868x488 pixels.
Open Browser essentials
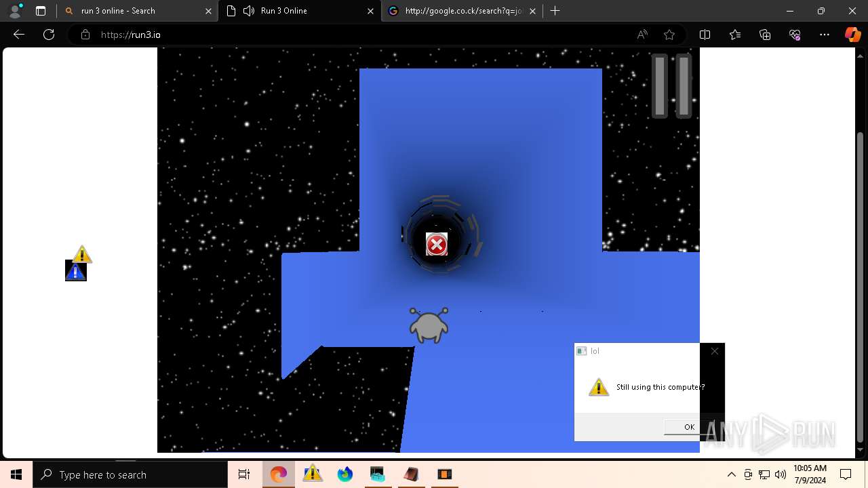pos(795,35)
